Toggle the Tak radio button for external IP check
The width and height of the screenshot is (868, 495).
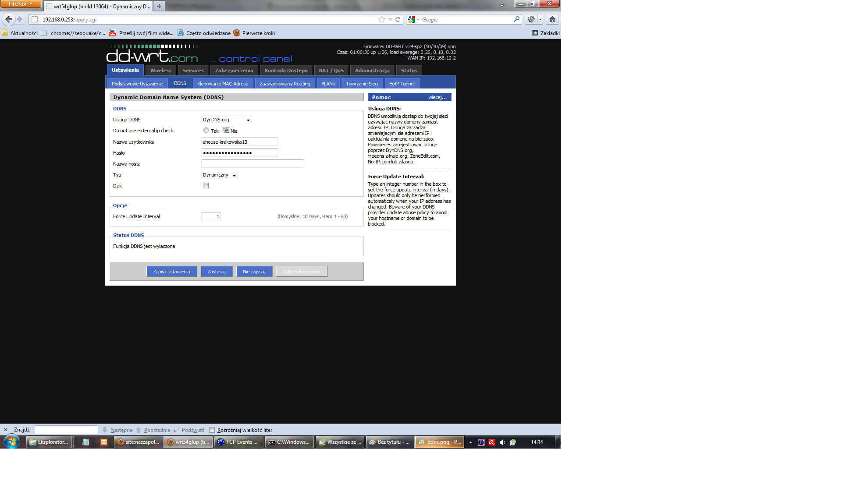[x=206, y=131]
